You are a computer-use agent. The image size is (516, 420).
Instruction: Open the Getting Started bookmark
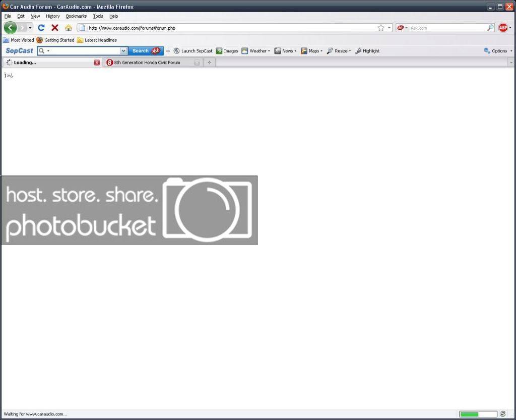55,40
